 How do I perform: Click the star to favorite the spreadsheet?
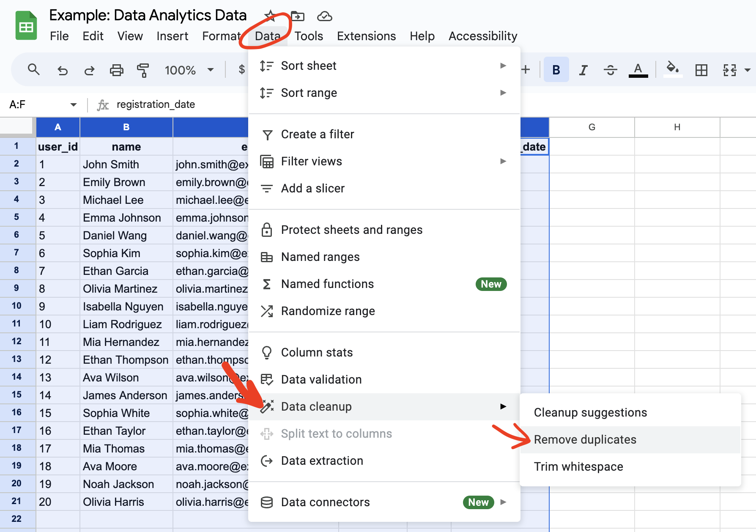(270, 15)
